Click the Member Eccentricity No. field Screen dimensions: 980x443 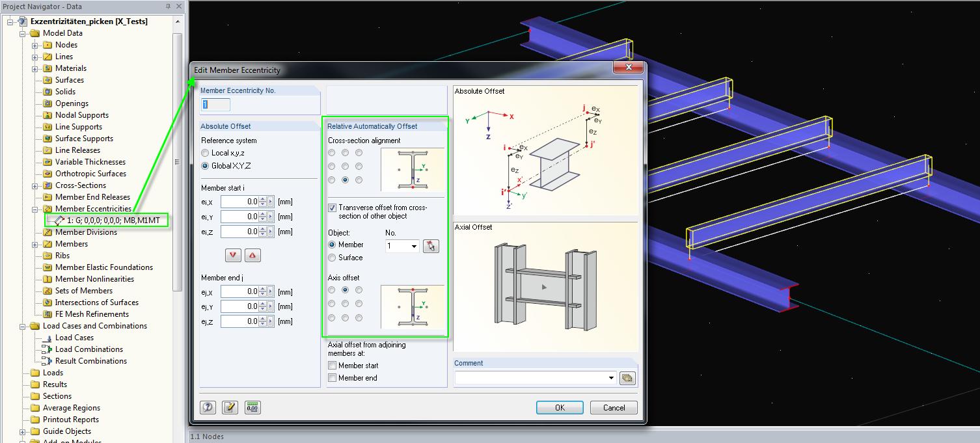[x=216, y=105]
